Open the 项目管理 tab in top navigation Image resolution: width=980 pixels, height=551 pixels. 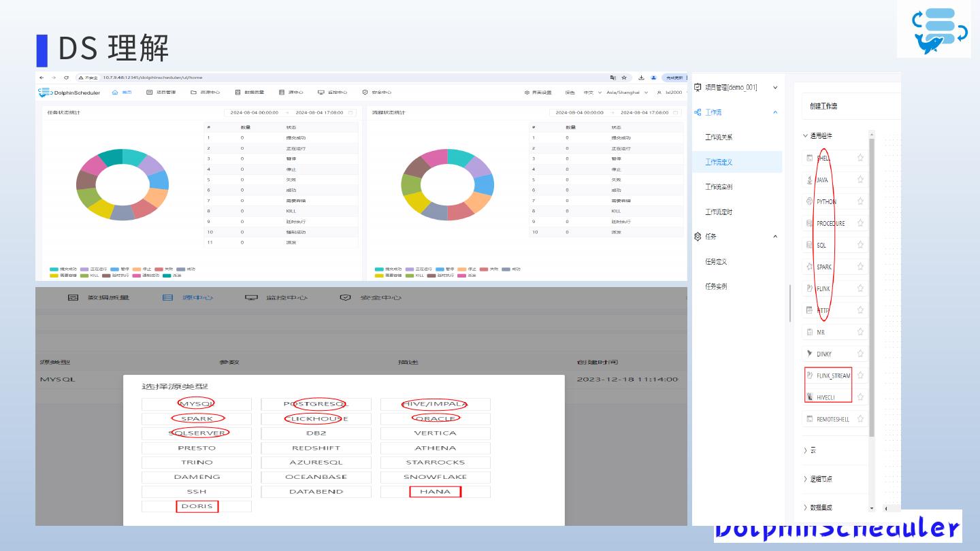(161, 93)
